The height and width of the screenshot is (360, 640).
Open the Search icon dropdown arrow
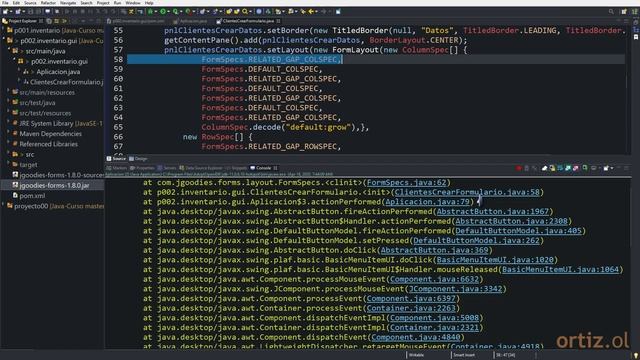pyautogui.click(x=250, y=11)
